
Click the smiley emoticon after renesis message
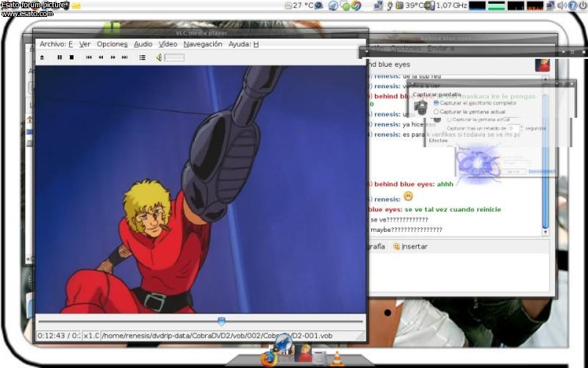point(409,196)
